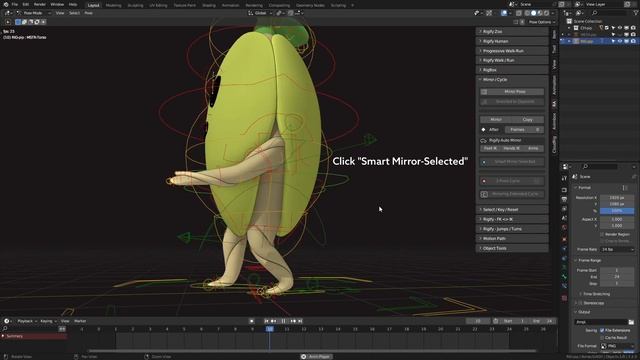Enable the Render Region checkbox
Viewport: 640px width, 360px height.
pyautogui.click(x=602, y=234)
